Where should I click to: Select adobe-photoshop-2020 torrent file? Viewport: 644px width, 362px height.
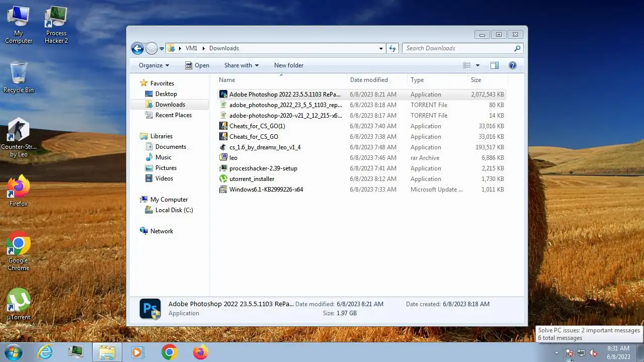[x=361, y=116]
